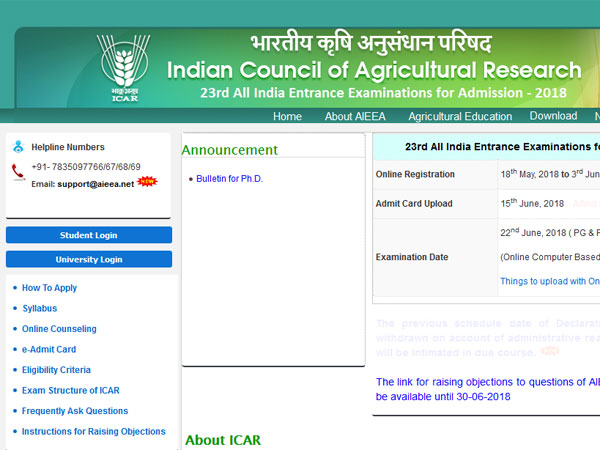
Task: Go to Agricultural Education menu
Action: [460, 116]
